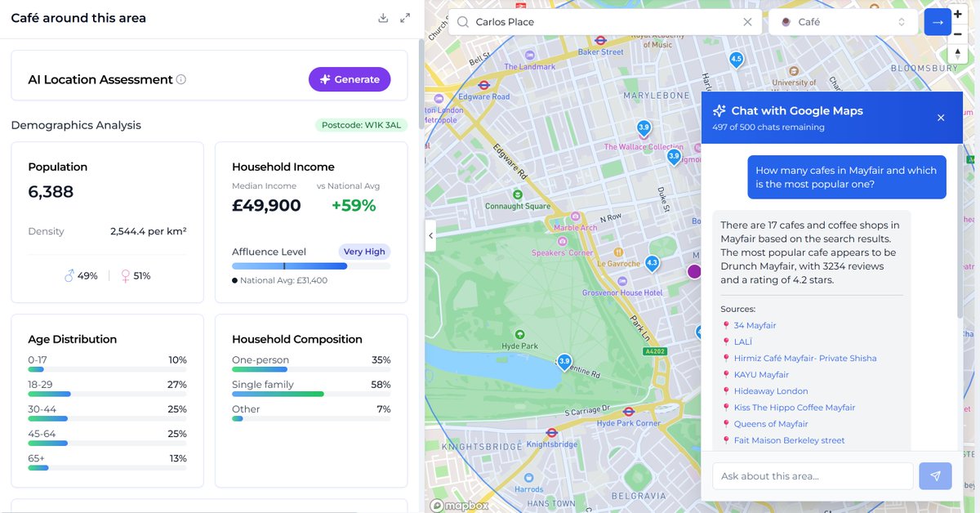Zoom out on the map

coord(957,34)
